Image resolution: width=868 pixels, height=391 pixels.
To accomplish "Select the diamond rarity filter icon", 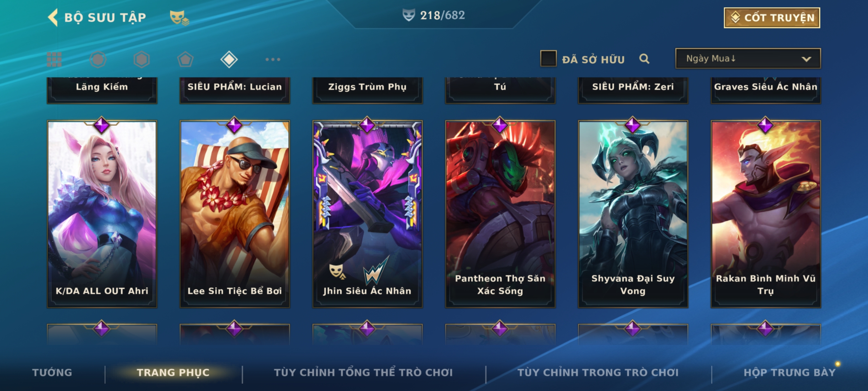I will pos(229,59).
